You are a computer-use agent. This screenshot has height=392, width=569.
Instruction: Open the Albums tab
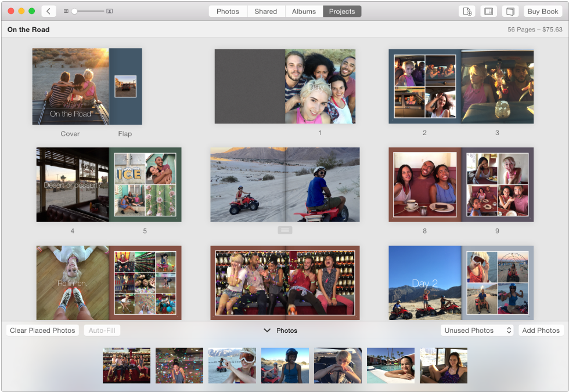pos(304,11)
